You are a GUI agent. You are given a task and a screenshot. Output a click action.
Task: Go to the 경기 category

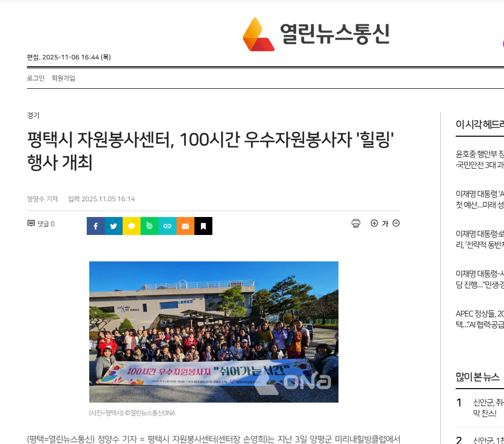coord(33,115)
